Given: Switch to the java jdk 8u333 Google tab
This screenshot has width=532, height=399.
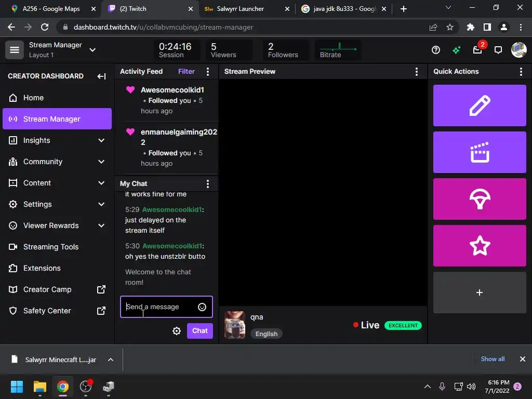Looking at the screenshot, I should (343, 9).
